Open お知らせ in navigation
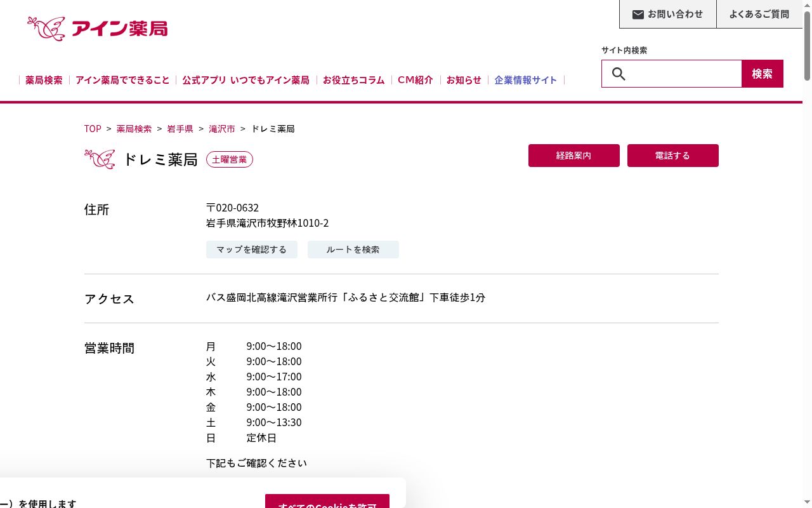 (x=464, y=80)
